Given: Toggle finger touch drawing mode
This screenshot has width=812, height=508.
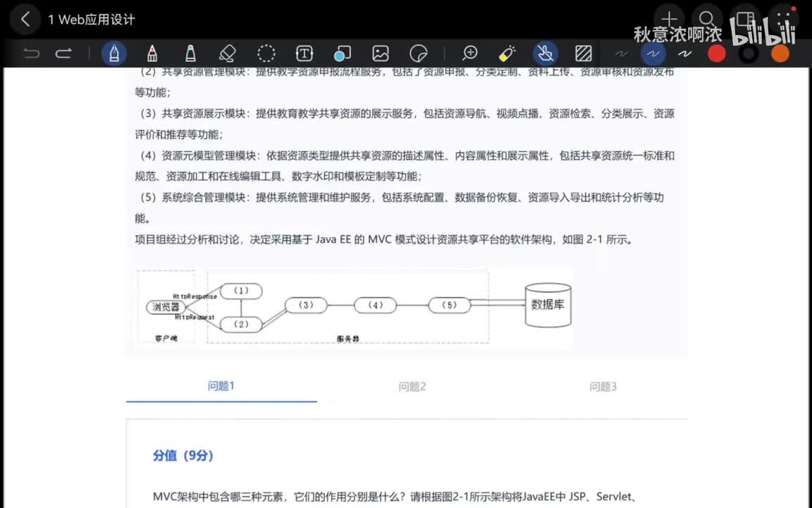Looking at the screenshot, I should (546, 54).
